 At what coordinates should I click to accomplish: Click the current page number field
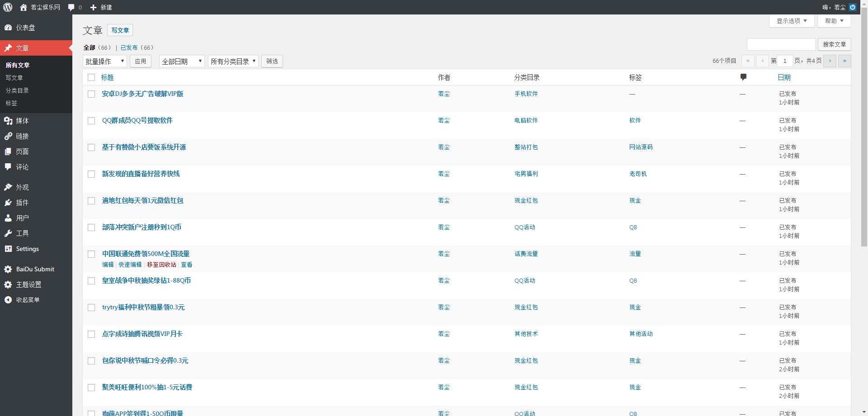pos(785,61)
